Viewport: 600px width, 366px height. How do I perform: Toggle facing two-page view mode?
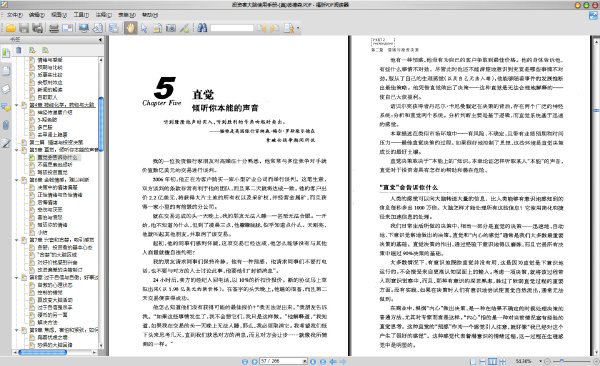(x=492, y=361)
